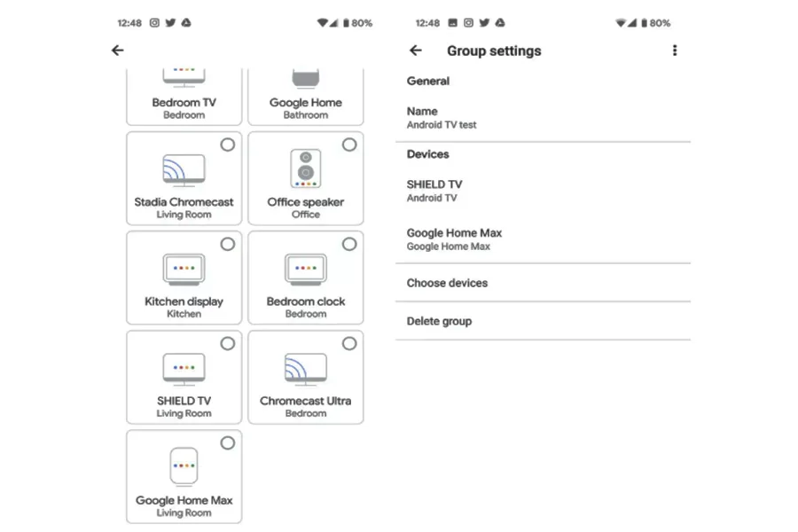Select the Stadia Chromecast radio button
798x532 pixels.
228,145
